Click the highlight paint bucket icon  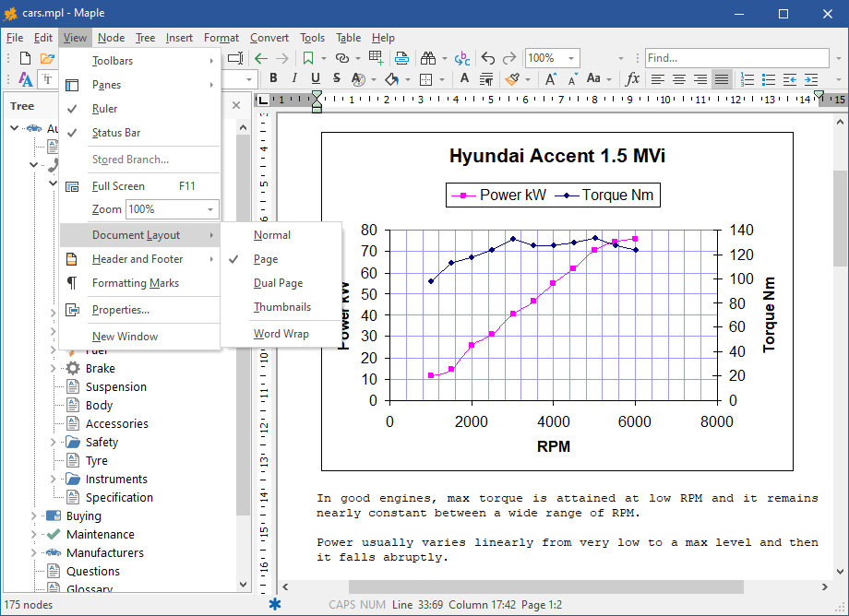click(392, 79)
